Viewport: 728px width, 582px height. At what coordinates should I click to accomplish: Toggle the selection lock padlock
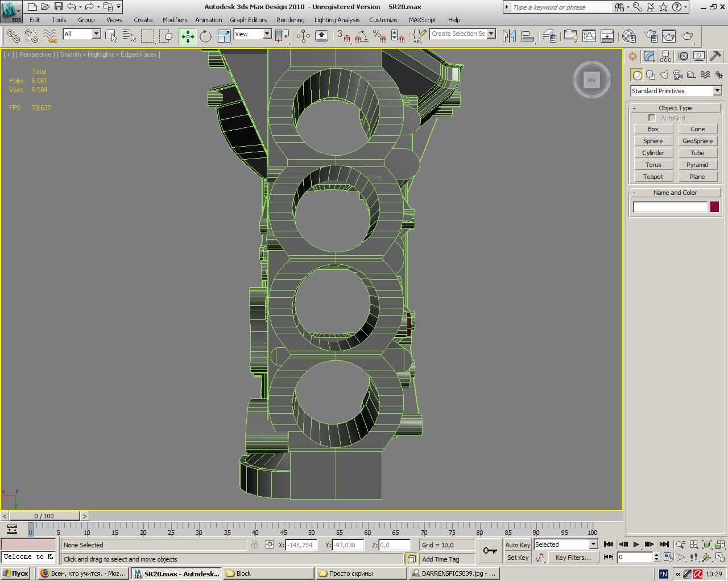(x=255, y=544)
